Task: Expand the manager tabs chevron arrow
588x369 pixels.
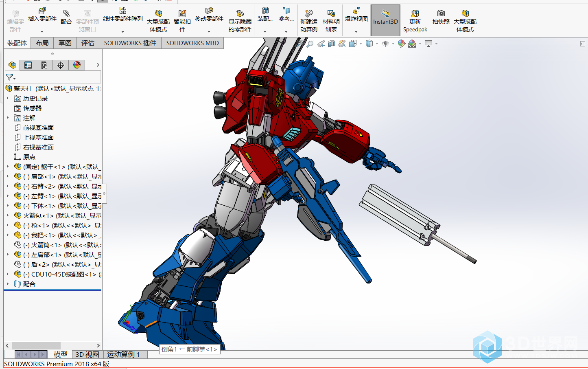Action: (x=98, y=65)
